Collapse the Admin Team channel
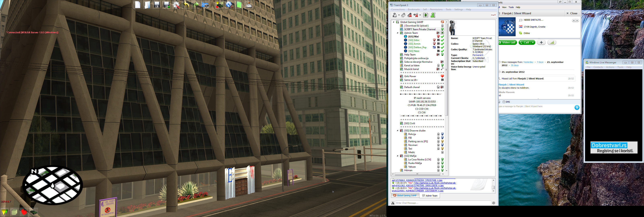644x217 pixels. tap(397, 33)
